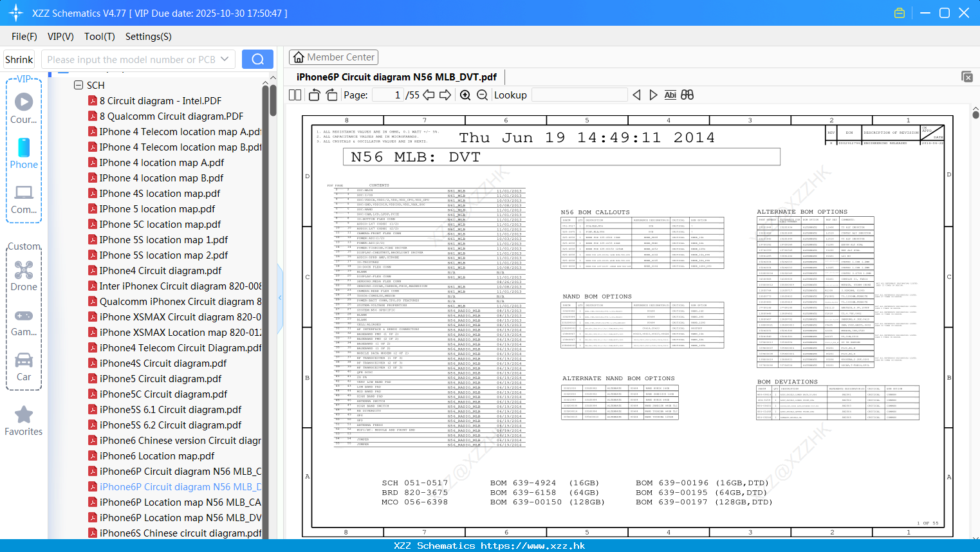980x552 pixels.
Task: Open the Tool(T) menu
Action: [x=100, y=37]
